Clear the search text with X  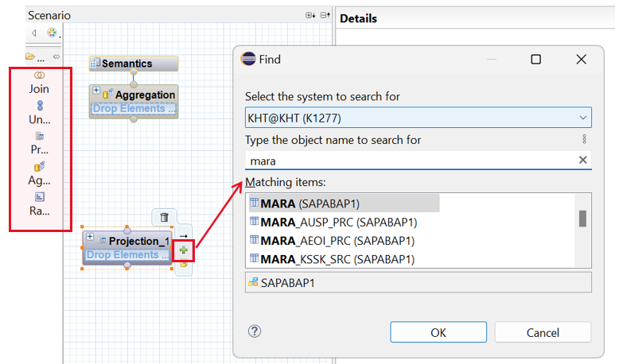click(x=582, y=161)
